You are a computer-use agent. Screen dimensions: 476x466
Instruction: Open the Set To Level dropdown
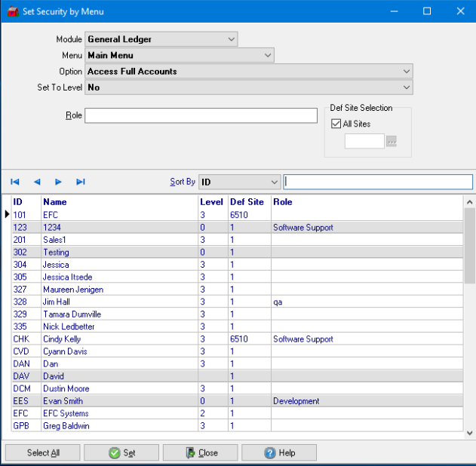[407, 87]
